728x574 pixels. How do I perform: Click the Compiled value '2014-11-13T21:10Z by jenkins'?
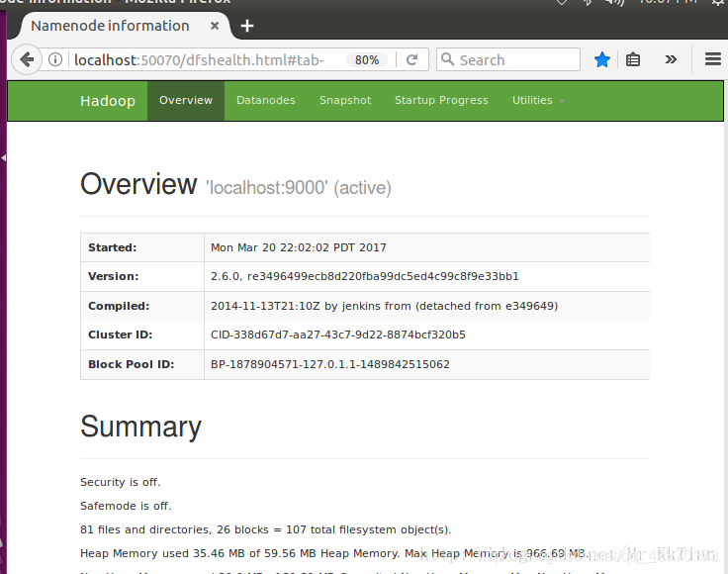pyautogui.click(x=384, y=306)
